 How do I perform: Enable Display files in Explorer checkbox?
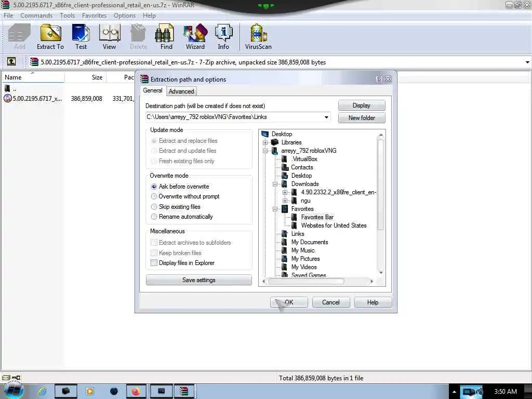click(154, 262)
